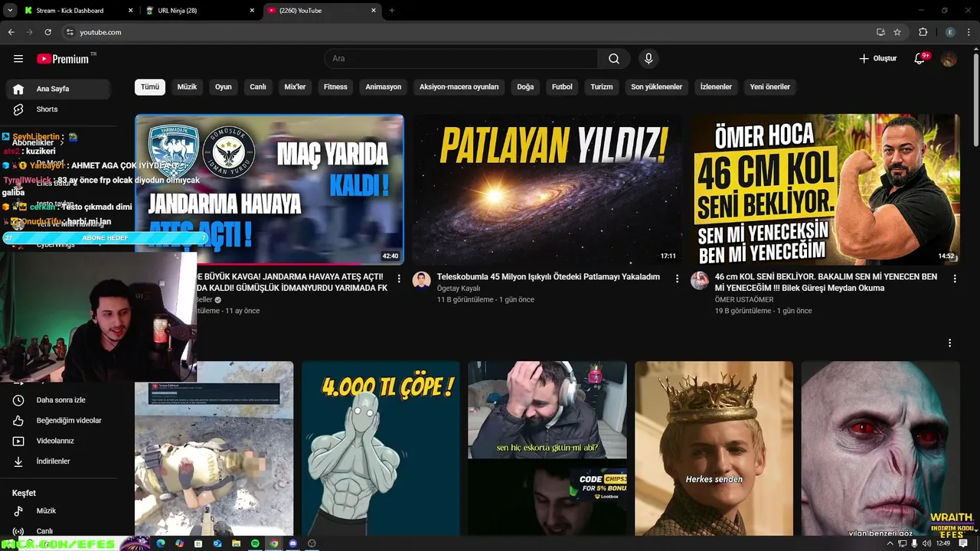This screenshot has height=551, width=980.
Task: Select the Doğa filter chip
Action: (x=525, y=87)
